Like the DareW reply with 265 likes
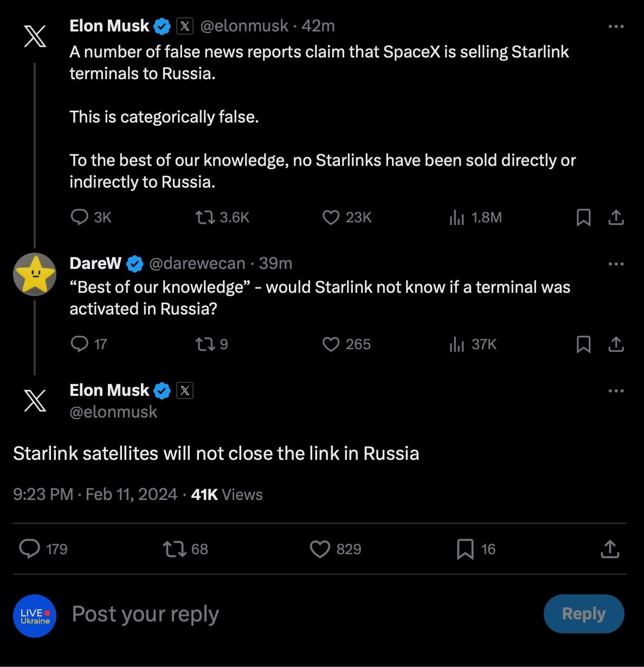Image resolution: width=644 pixels, height=667 pixels. point(331,344)
